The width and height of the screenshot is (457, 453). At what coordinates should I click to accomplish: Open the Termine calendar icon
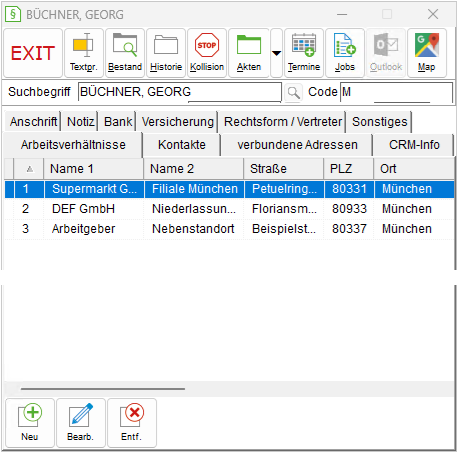tap(304, 53)
